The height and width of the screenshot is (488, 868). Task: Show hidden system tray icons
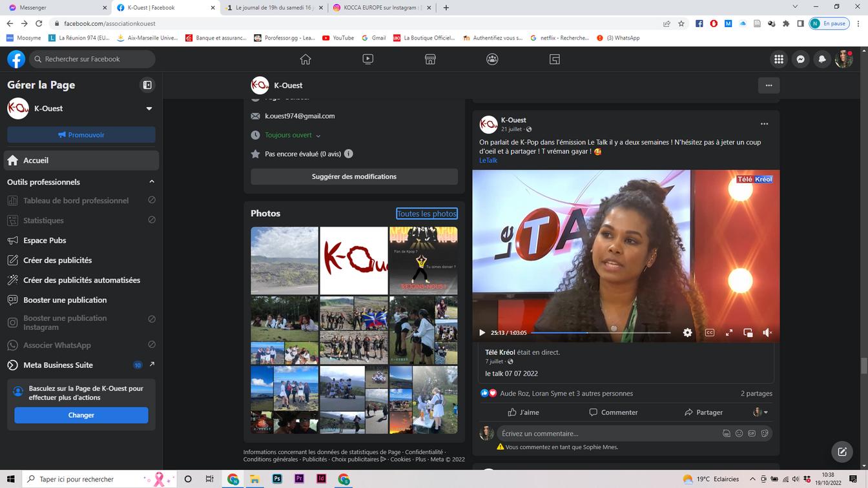pos(752,479)
